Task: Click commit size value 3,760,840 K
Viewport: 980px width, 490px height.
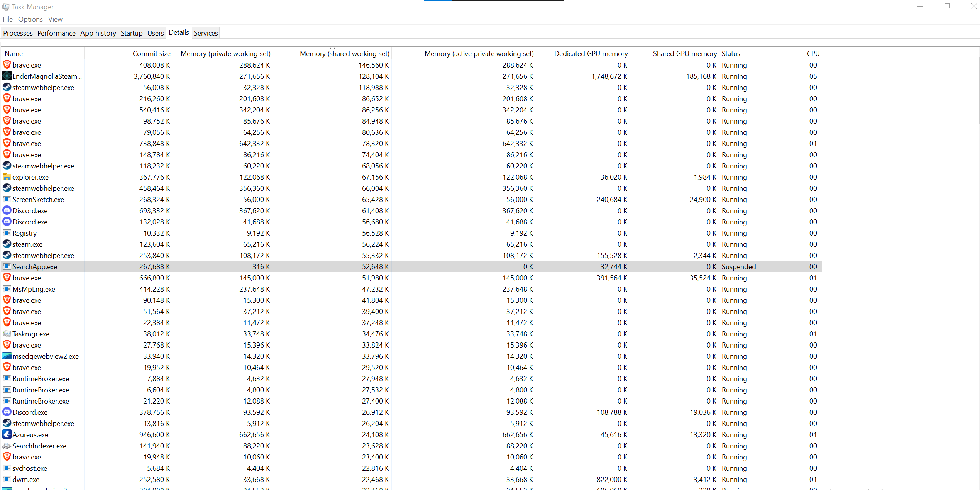Action: tap(152, 76)
